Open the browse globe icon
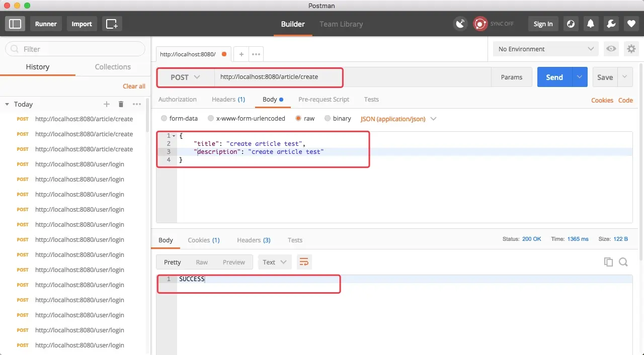This screenshot has height=355, width=644. [571, 24]
